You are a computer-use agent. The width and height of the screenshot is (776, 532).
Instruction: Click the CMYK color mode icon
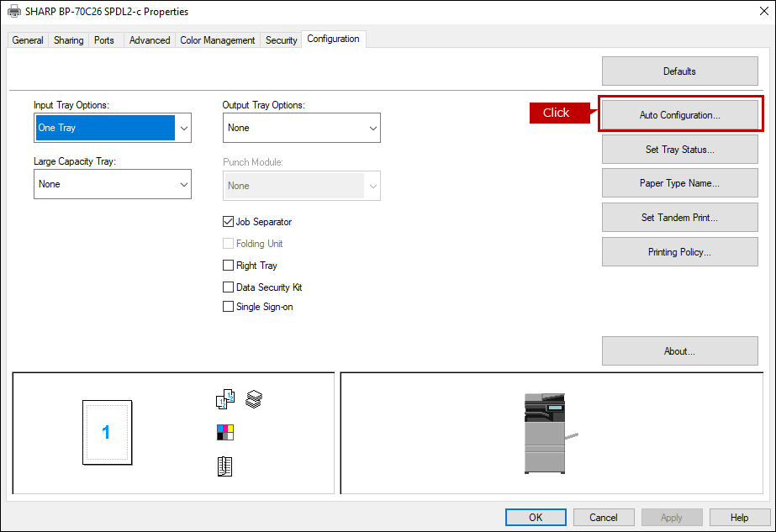pos(224,433)
